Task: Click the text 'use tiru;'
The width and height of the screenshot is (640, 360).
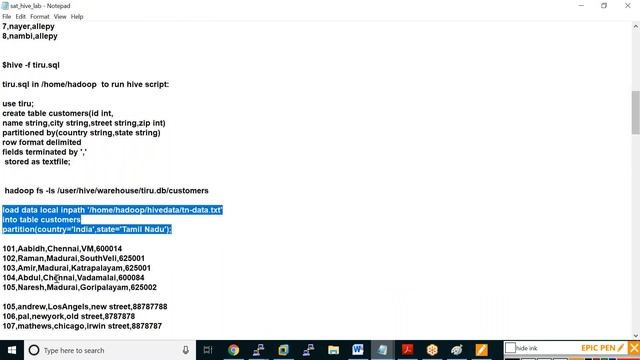Action: (x=18, y=104)
